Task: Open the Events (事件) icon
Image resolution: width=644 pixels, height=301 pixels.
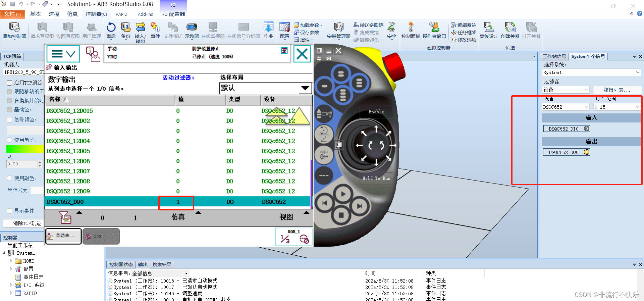Action: click(x=155, y=30)
